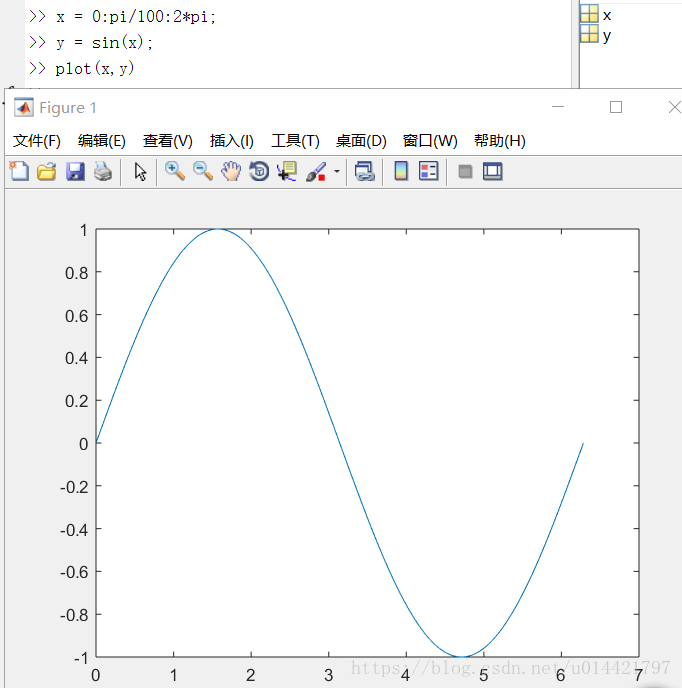The height and width of the screenshot is (688, 682).
Task: Click the blue sine curve in the plot
Action: click(x=342, y=443)
